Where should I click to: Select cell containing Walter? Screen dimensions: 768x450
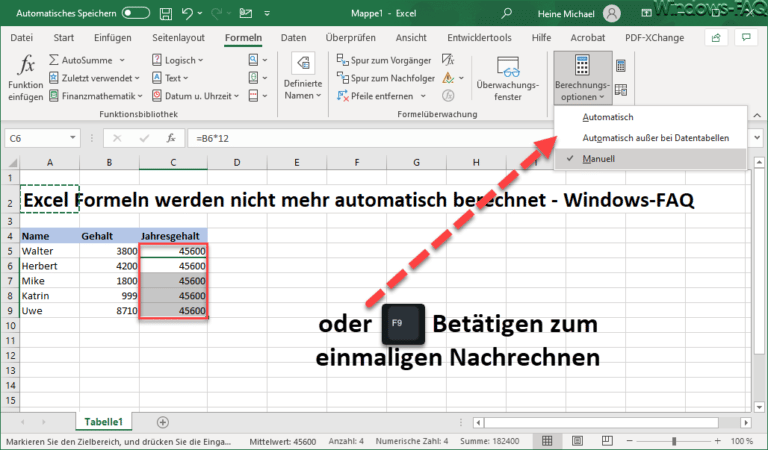tap(49, 251)
